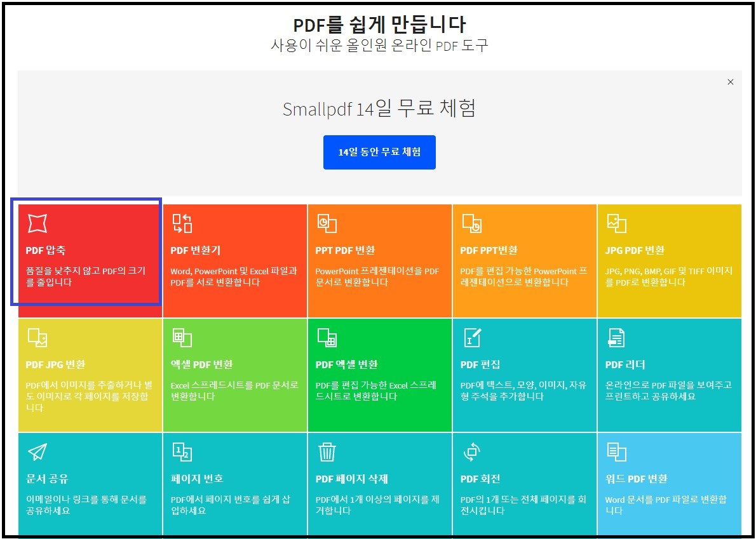Open the PDF 리더 title
Image resolution: width=756 pixels, height=539 pixels.
coord(625,364)
